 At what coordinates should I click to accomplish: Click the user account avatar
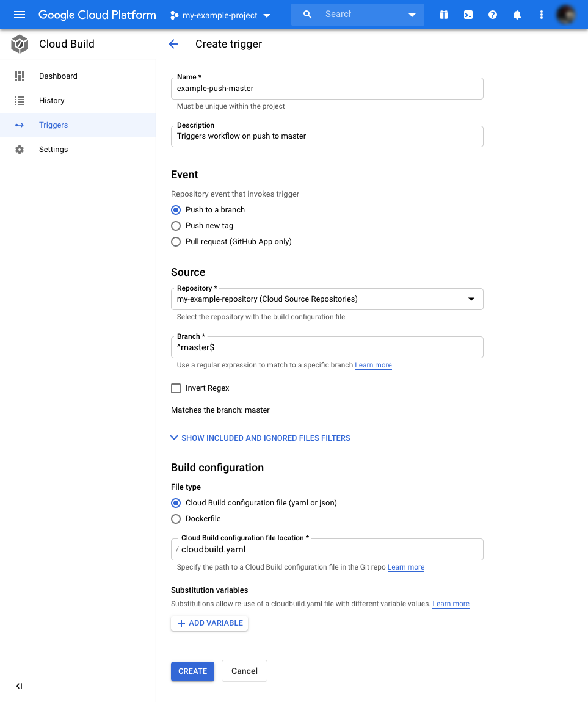(x=566, y=15)
